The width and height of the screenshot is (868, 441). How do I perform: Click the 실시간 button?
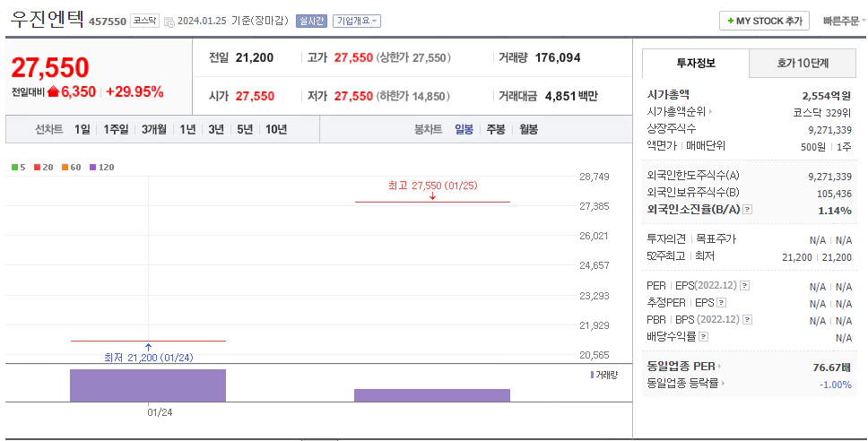coord(312,21)
